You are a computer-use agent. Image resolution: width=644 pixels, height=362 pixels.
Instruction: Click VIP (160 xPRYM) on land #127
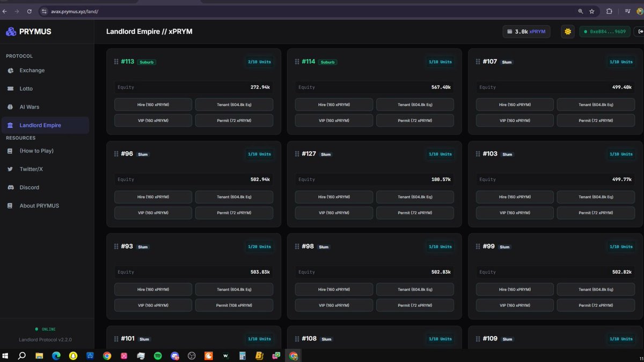pyautogui.click(x=334, y=213)
